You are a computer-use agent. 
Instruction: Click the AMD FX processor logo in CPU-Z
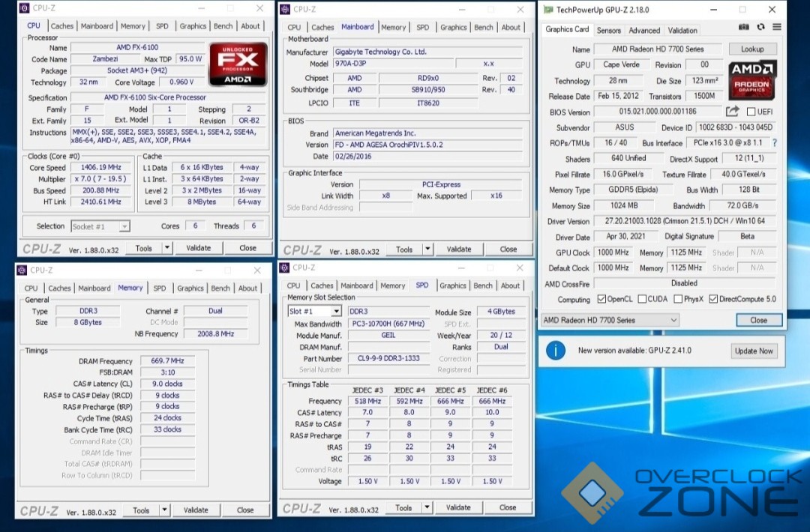click(x=238, y=64)
